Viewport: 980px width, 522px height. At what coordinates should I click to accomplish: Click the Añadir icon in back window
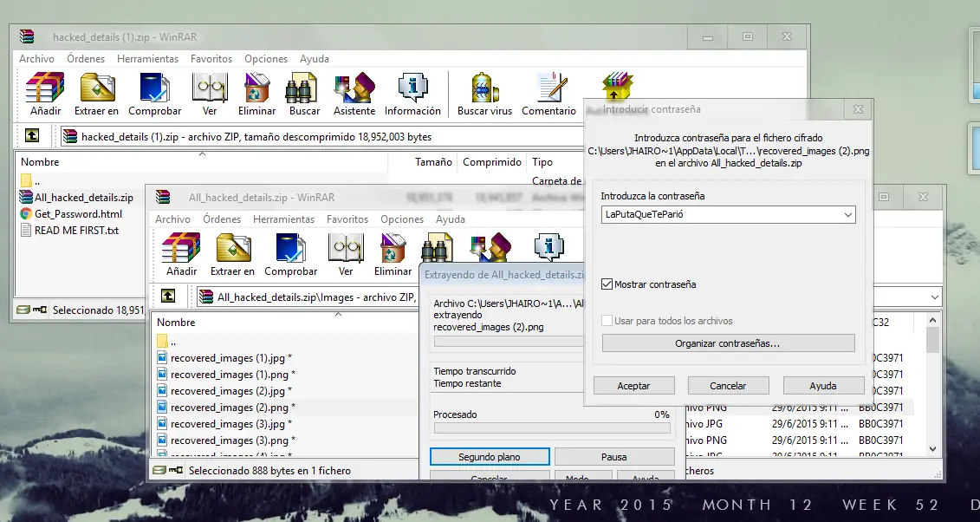point(45,94)
